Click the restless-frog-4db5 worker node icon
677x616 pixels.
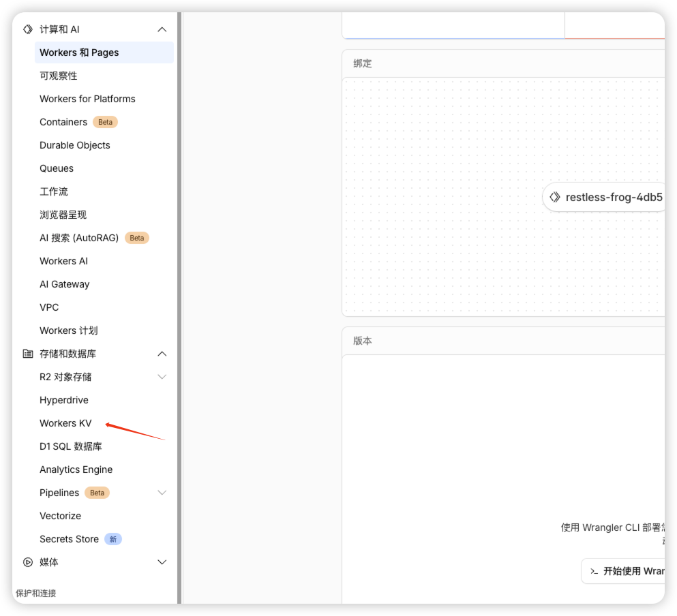click(x=554, y=198)
